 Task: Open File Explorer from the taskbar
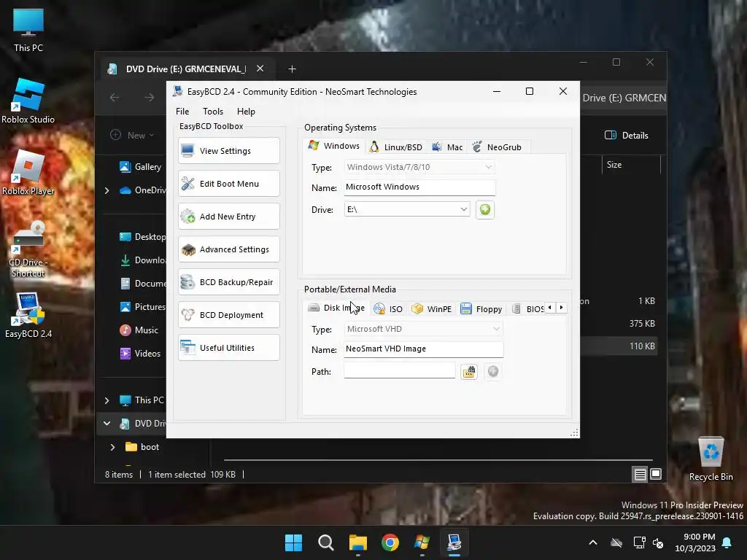pos(357,542)
